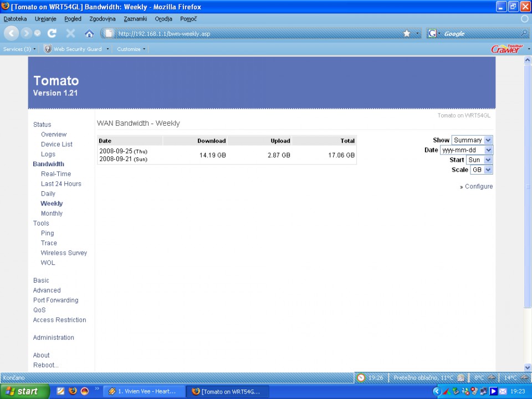This screenshot has width=532, height=399.
Task: Go to QoS settings
Action: pos(39,310)
